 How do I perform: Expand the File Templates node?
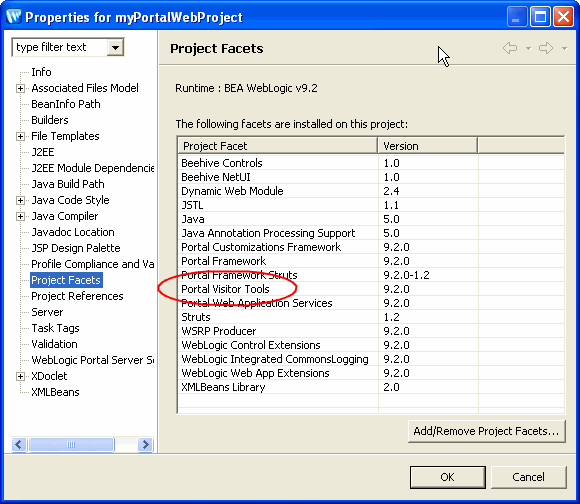[21, 136]
